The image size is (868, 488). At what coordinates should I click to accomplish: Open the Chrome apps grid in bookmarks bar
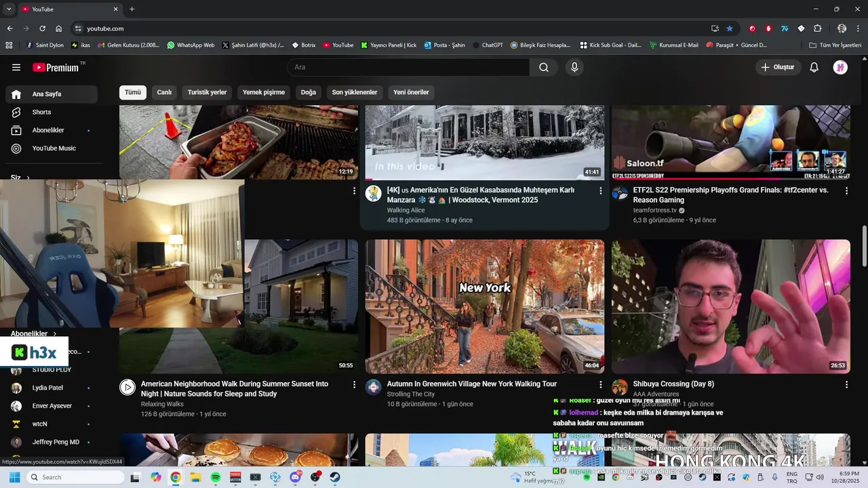pos(9,45)
